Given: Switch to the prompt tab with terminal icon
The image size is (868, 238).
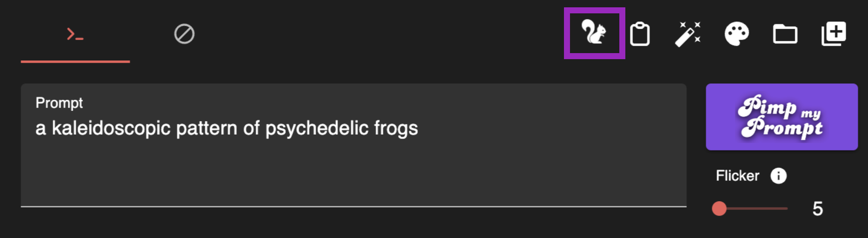Looking at the screenshot, I should pos(75,35).
